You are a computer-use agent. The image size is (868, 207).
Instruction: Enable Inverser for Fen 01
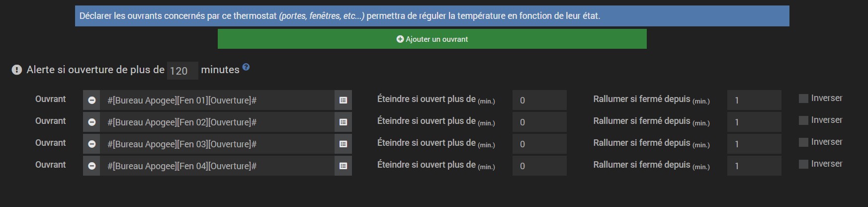(x=803, y=99)
